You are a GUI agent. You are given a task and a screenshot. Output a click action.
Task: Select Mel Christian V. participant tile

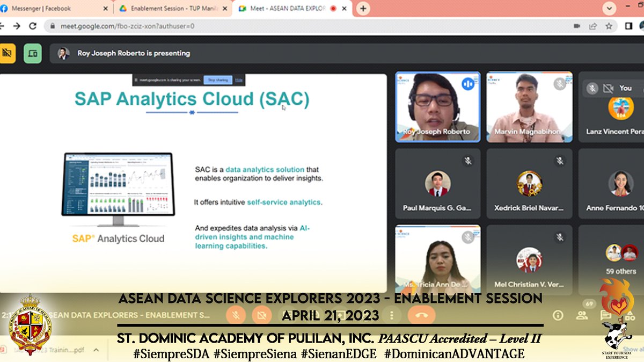tap(530, 259)
